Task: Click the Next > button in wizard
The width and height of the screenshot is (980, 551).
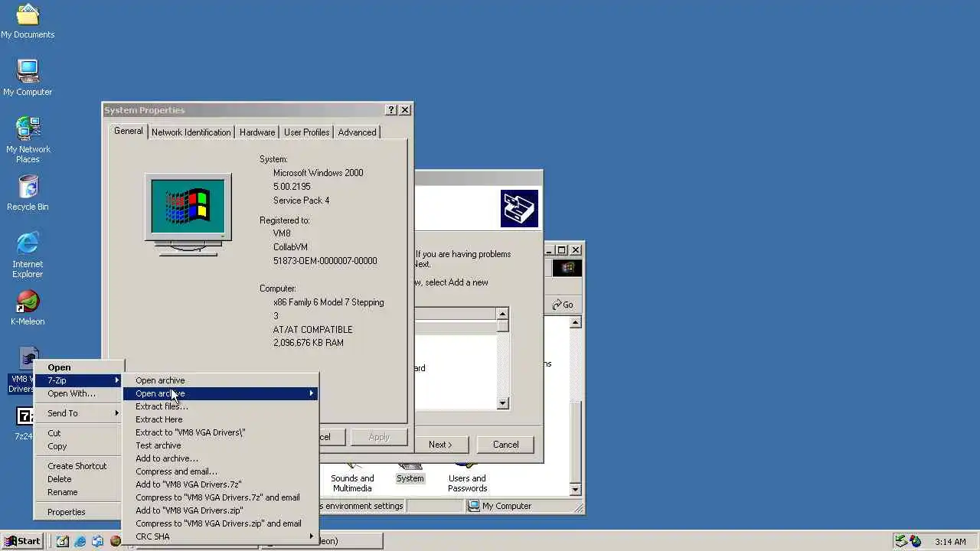Action: [440, 445]
